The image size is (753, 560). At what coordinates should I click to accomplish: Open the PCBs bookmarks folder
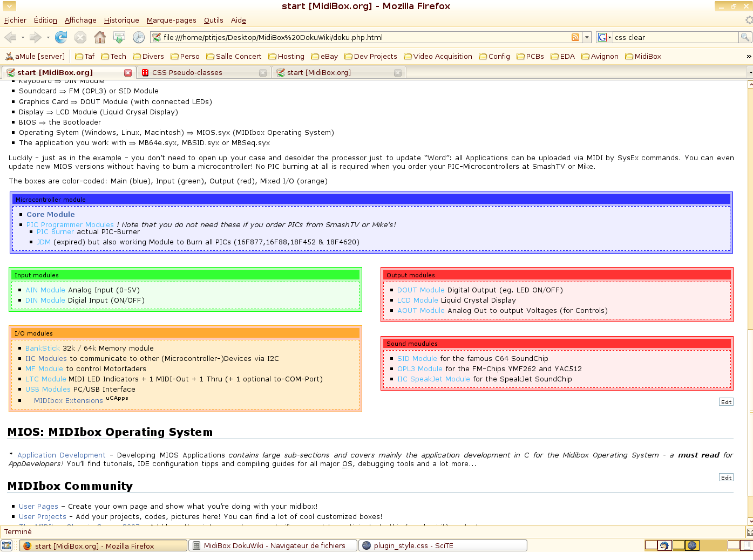click(x=530, y=56)
